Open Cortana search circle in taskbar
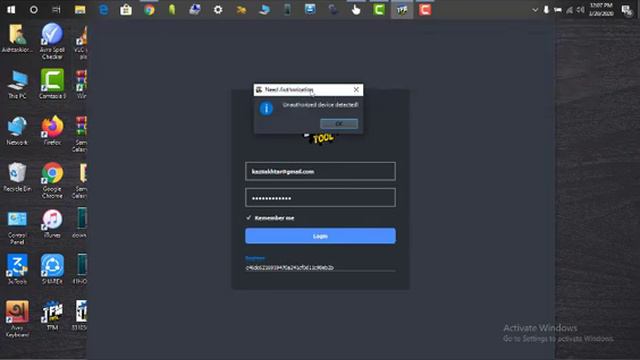Screen dimensions: 640x360 pos(34,9)
